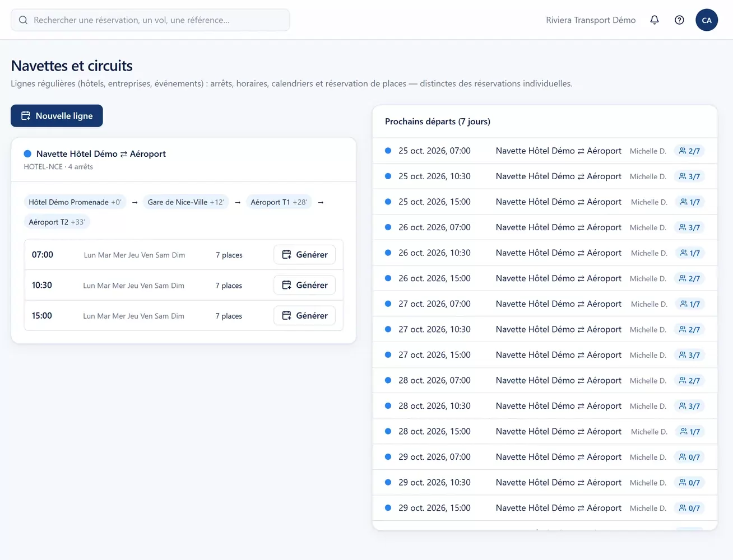Screen dimensions: 733x560
Task: Click seat badge for 26 oct. 15:00 departure
Action: 689,278
